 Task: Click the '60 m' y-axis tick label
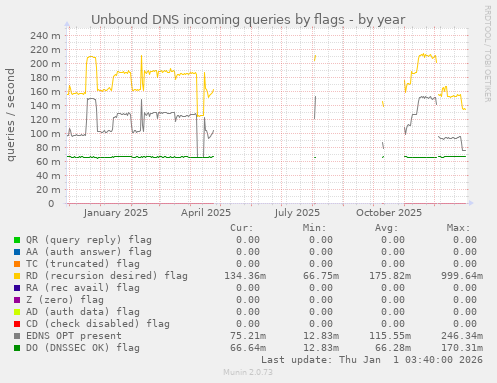pos(48,161)
